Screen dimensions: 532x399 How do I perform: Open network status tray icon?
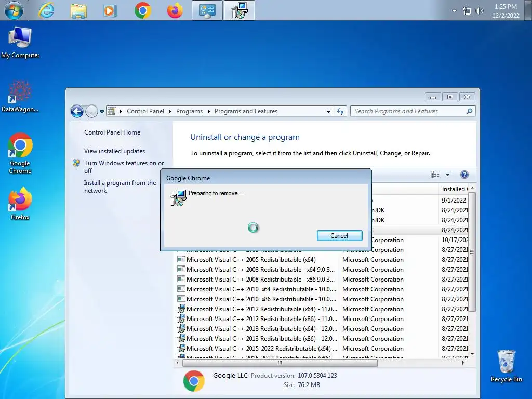pos(467,11)
